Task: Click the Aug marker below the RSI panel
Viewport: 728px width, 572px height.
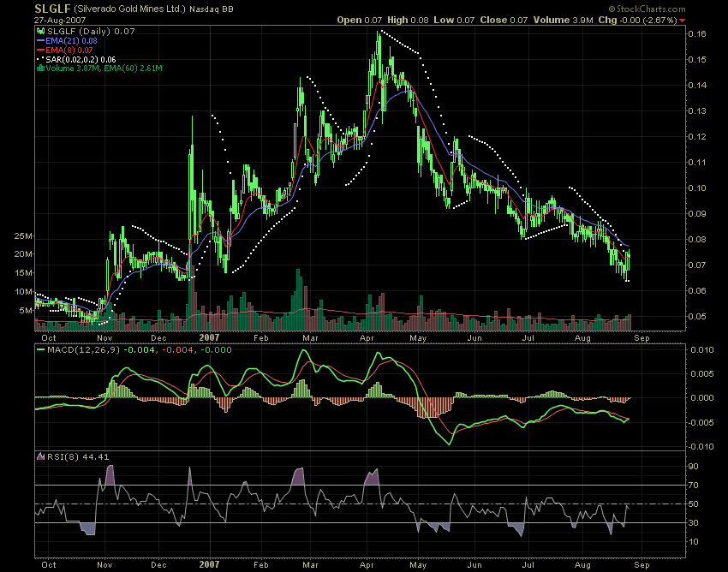Action: pos(582,564)
